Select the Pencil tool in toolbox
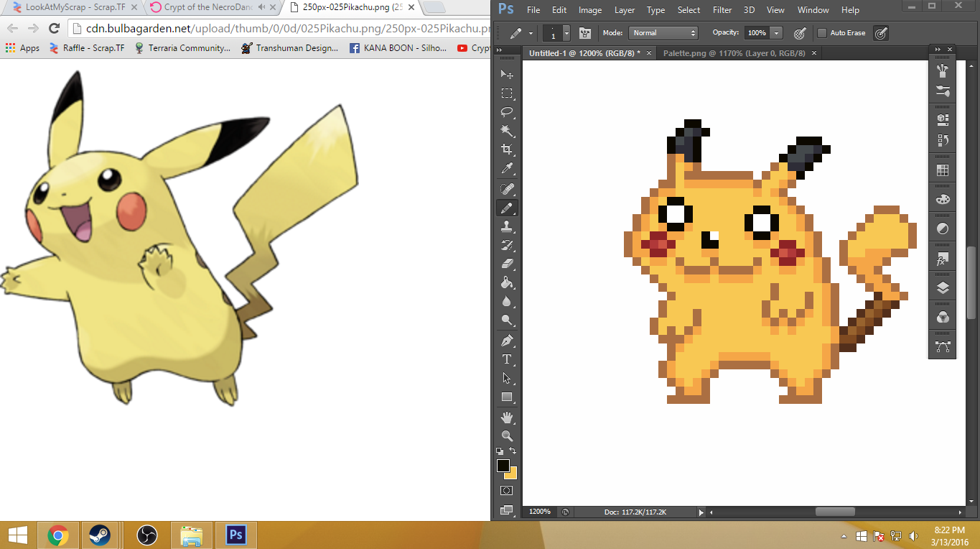Viewport: 980px width, 549px height. coord(507,208)
